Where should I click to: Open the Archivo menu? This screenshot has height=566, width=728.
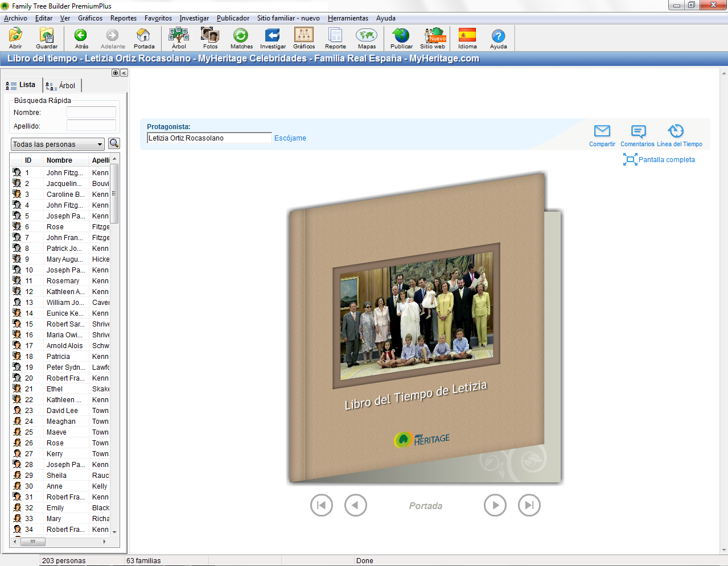coord(15,18)
